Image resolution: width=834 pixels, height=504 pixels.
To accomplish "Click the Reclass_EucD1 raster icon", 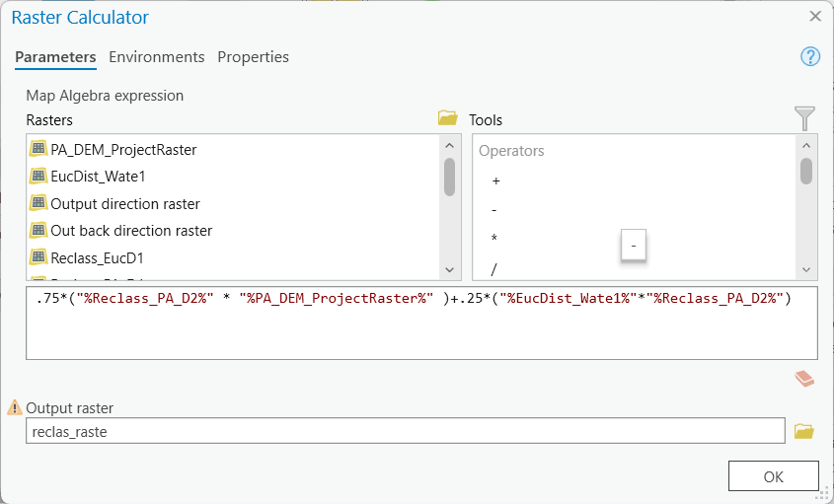I will pyautogui.click(x=38, y=257).
